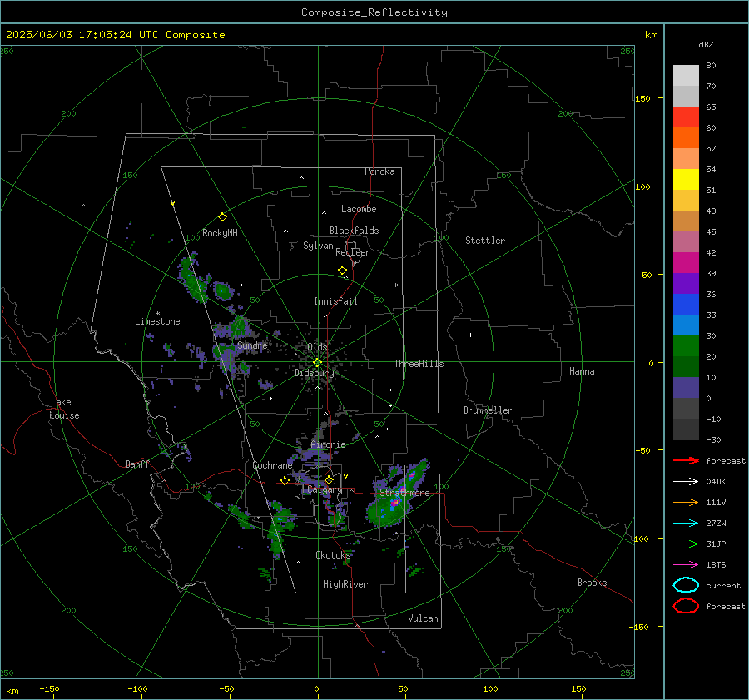This screenshot has height=700, width=749.
Task: Click the dBZ legend heading
Action: point(706,44)
